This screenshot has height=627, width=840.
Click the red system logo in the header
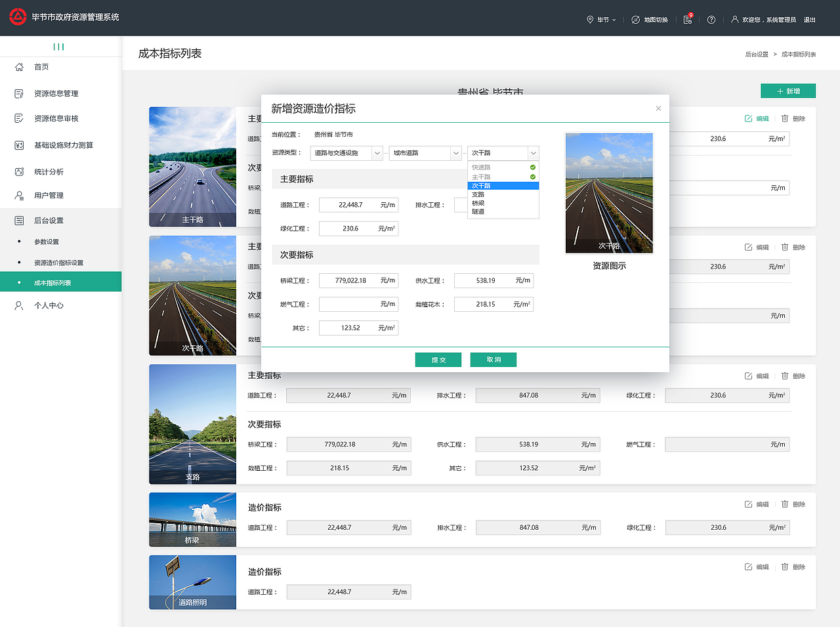click(18, 17)
